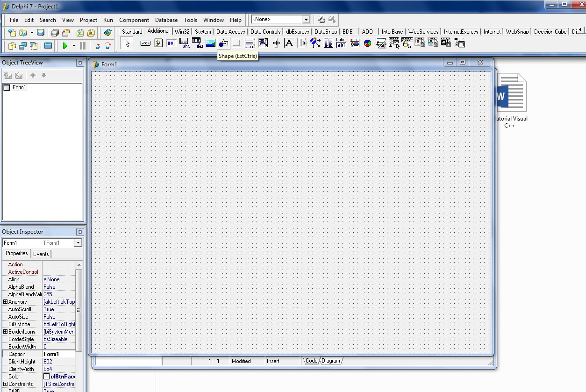Viewport: 586px width, 392px height.
Task: Expand the Anchors property
Action: pos(4,301)
